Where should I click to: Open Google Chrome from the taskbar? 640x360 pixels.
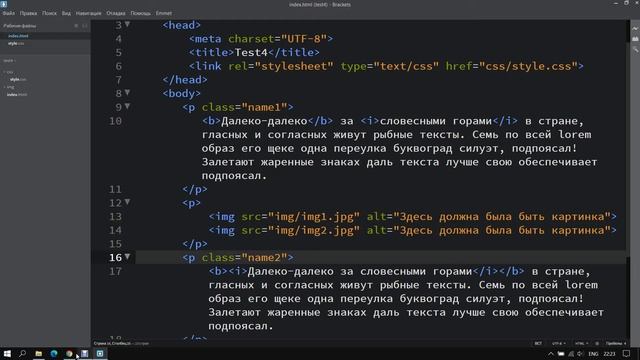pyautogui.click(x=69, y=353)
